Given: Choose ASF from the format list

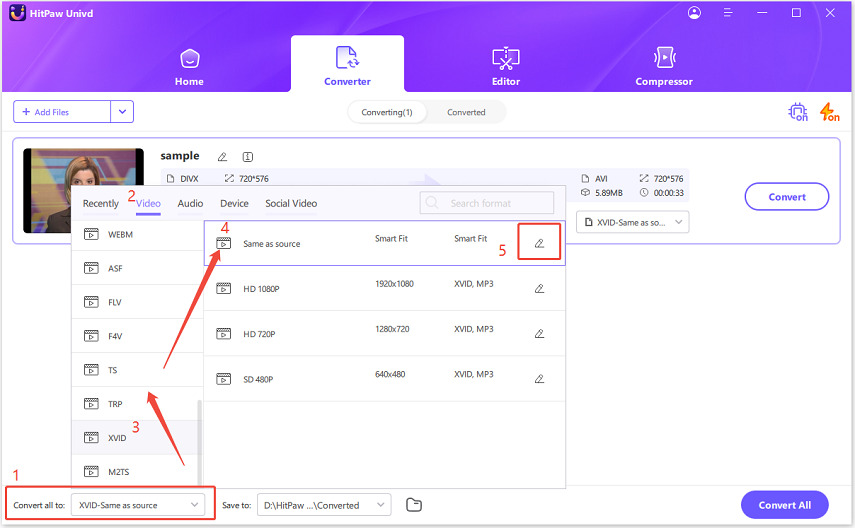Looking at the screenshot, I should [137, 268].
